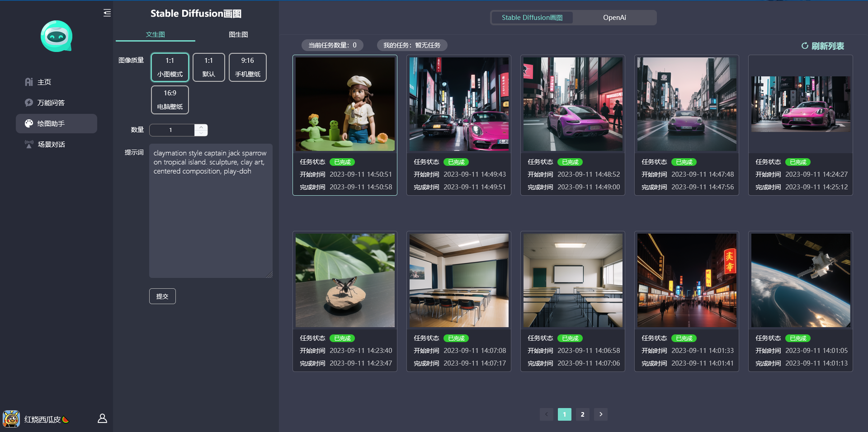Select 9:16 手机壁纸 option
This screenshot has width=868, height=432.
pos(248,67)
